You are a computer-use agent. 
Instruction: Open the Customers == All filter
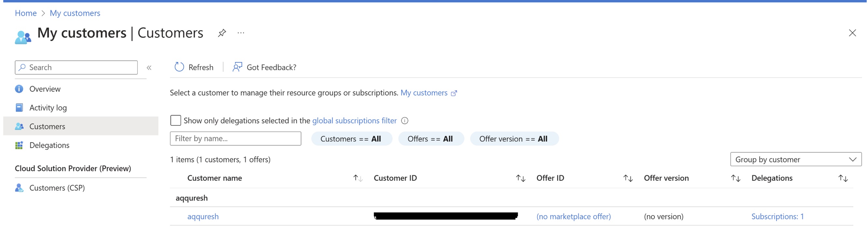pyautogui.click(x=351, y=139)
